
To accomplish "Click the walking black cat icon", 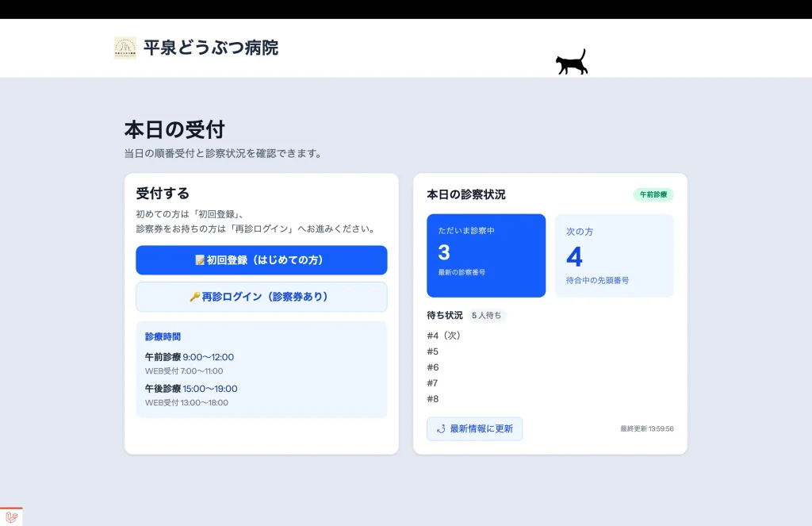I will pyautogui.click(x=572, y=63).
